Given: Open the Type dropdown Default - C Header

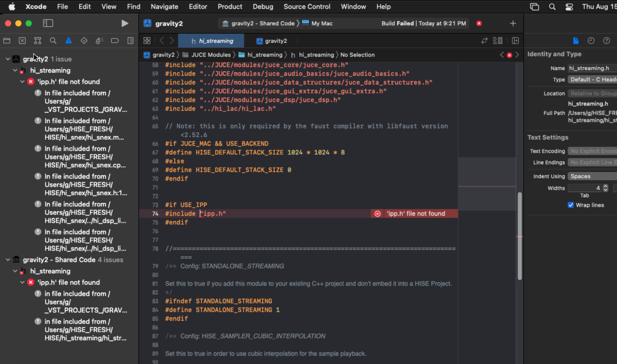Looking at the screenshot, I should [592, 80].
